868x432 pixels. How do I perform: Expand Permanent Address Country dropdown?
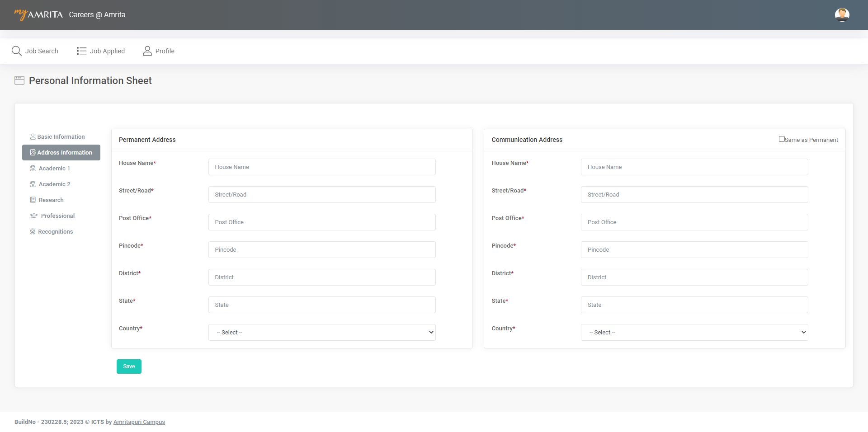click(321, 333)
